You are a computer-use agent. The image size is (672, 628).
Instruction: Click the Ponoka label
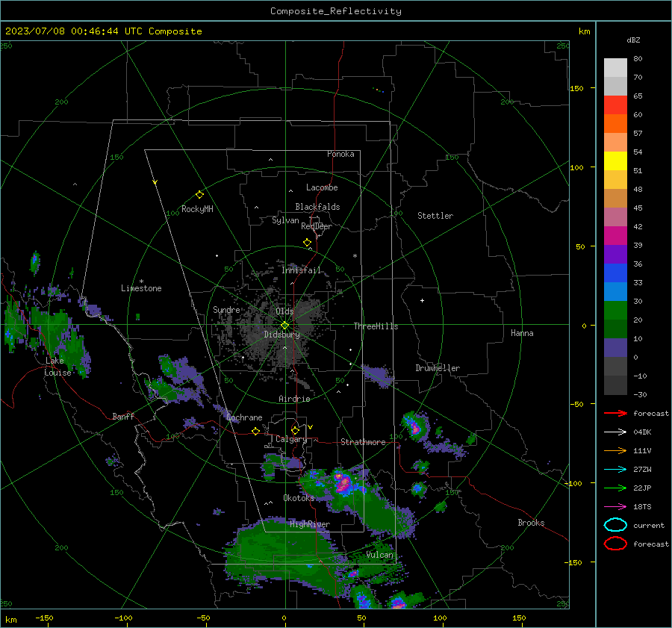(x=340, y=154)
